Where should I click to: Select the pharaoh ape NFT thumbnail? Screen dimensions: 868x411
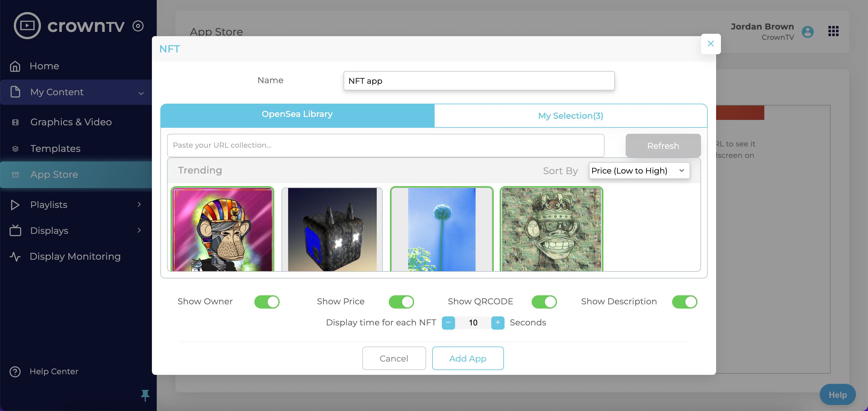[x=222, y=229]
